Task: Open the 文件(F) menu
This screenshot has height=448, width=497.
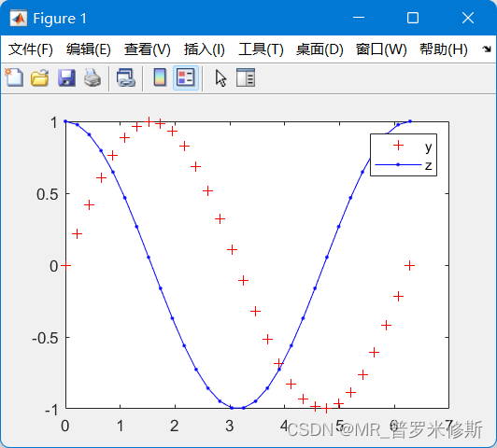Action: [x=31, y=49]
